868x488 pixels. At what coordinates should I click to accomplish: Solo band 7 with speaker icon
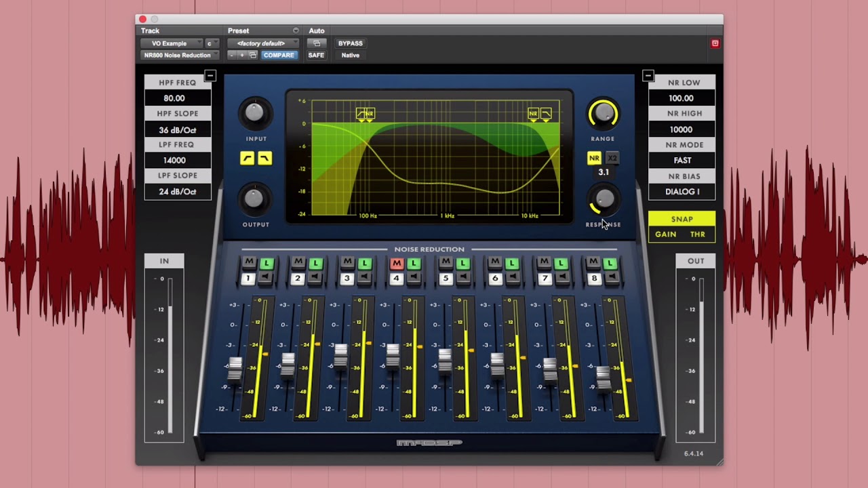point(561,278)
